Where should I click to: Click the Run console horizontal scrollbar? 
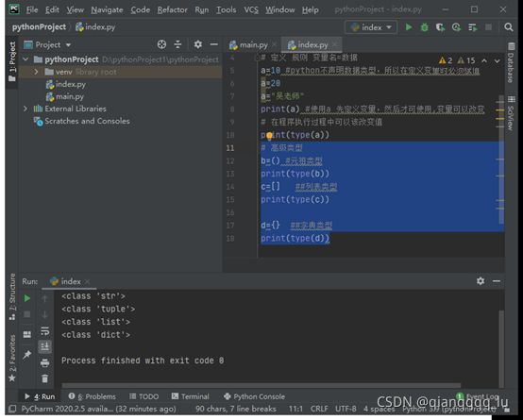pos(261,386)
